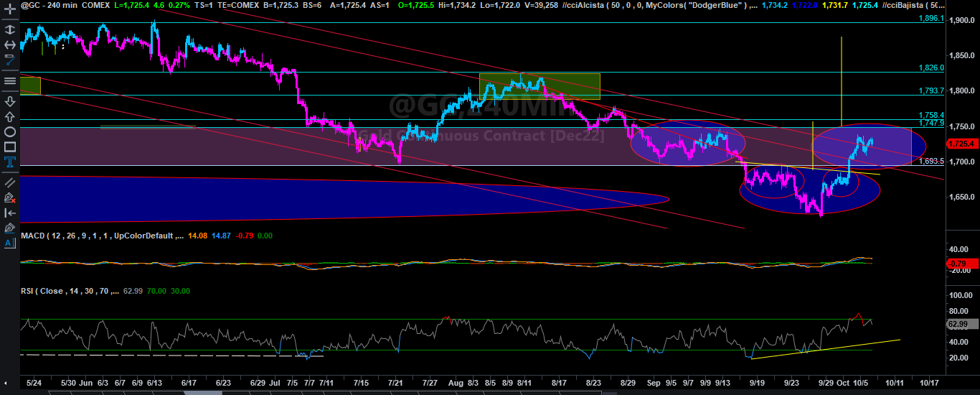This screenshot has height=395, width=980.
Task: Select the horizontal expand arrows tool
Action: pyautogui.click(x=9, y=45)
